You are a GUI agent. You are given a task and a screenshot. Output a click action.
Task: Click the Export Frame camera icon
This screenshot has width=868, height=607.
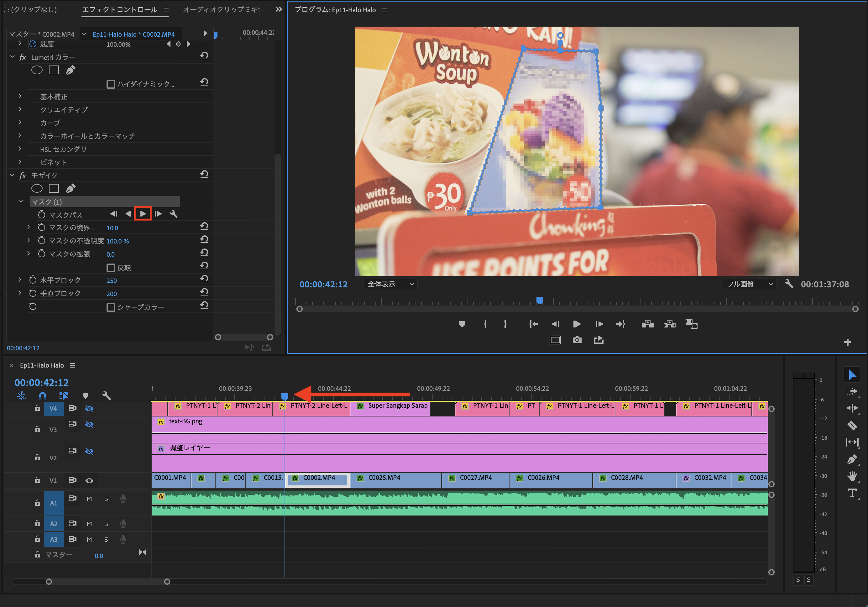click(x=577, y=340)
